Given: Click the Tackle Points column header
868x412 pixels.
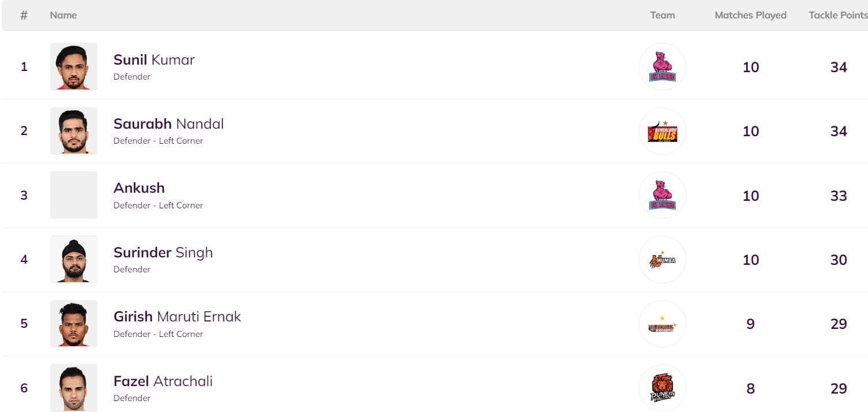Looking at the screenshot, I should (837, 16).
